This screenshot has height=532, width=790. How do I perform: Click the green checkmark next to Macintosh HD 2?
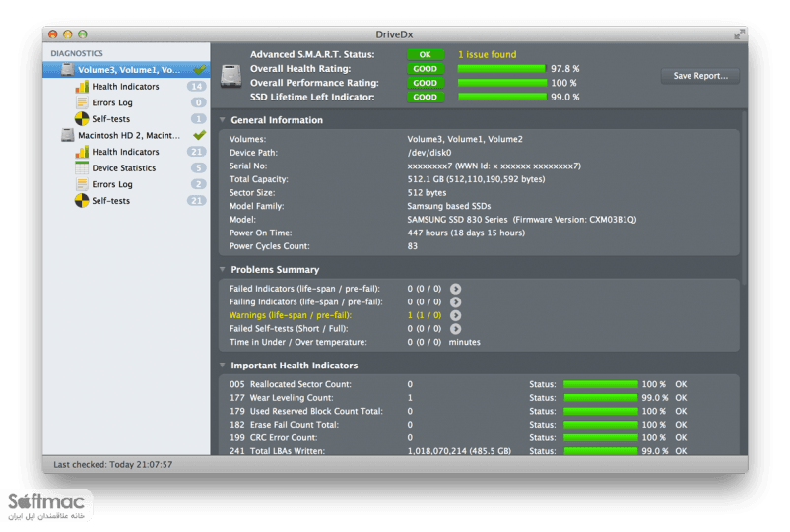[200, 135]
